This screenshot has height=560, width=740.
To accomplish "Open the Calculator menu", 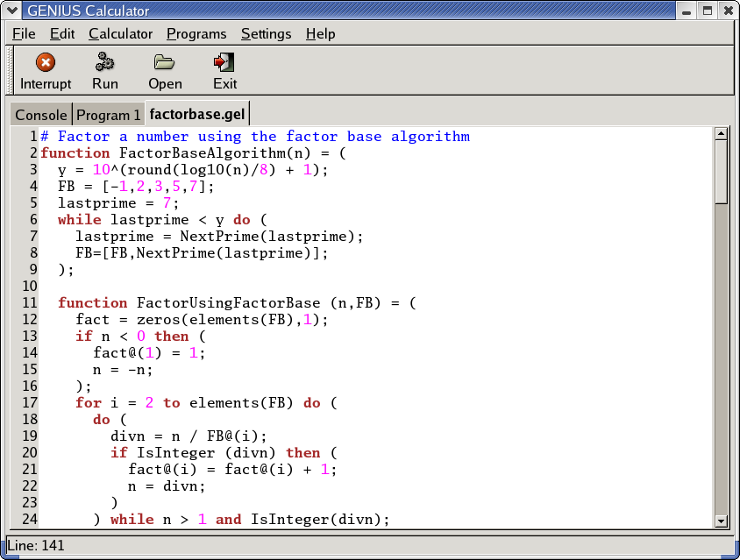I will pos(120,34).
